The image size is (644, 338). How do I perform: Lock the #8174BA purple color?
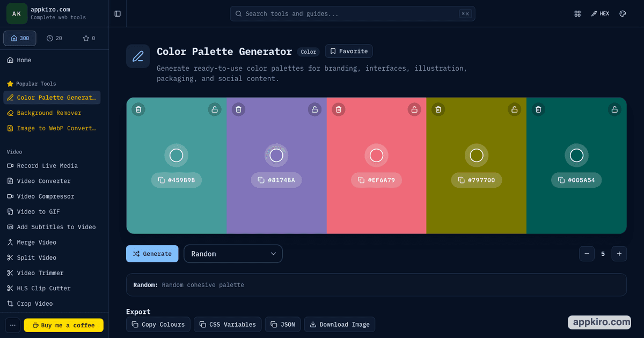click(x=314, y=109)
